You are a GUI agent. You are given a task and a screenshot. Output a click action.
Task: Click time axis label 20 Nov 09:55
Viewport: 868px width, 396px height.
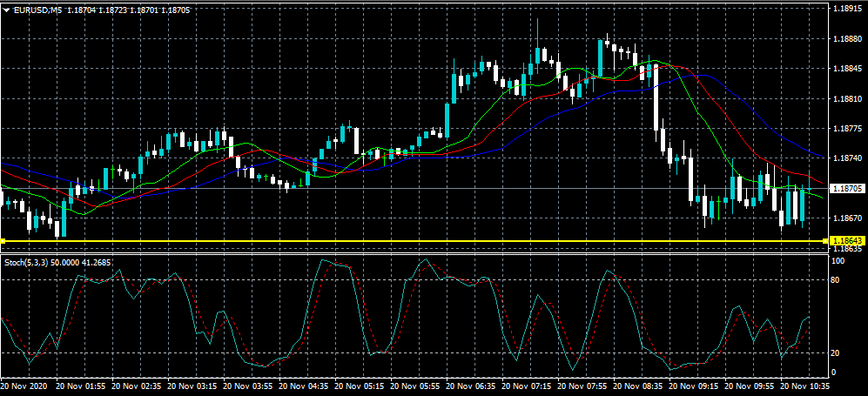point(750,385)
